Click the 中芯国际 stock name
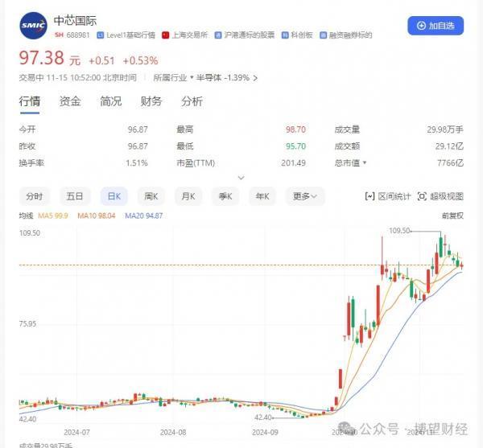The image size is (483, 448). (x=75, y=21)
